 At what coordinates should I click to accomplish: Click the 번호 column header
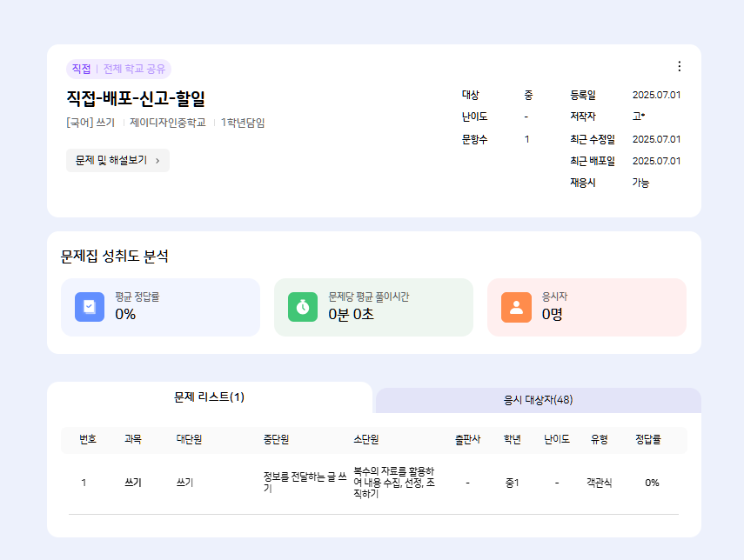(88, 440)
